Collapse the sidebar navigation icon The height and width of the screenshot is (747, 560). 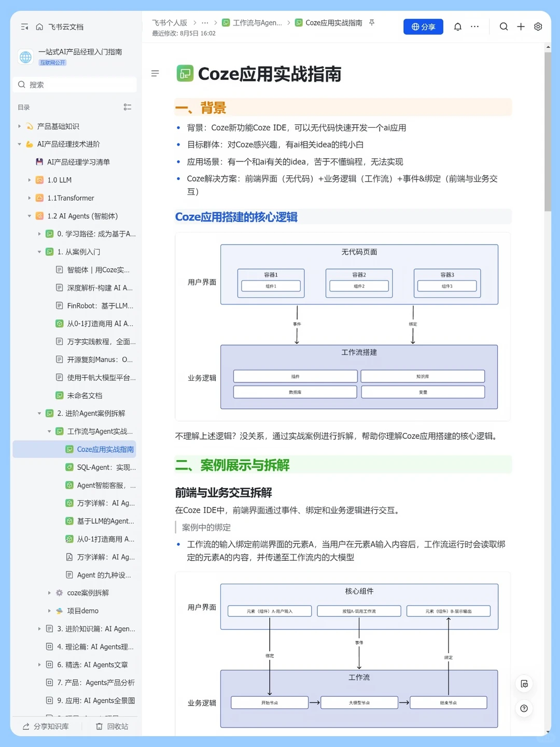tap(24, 27)
